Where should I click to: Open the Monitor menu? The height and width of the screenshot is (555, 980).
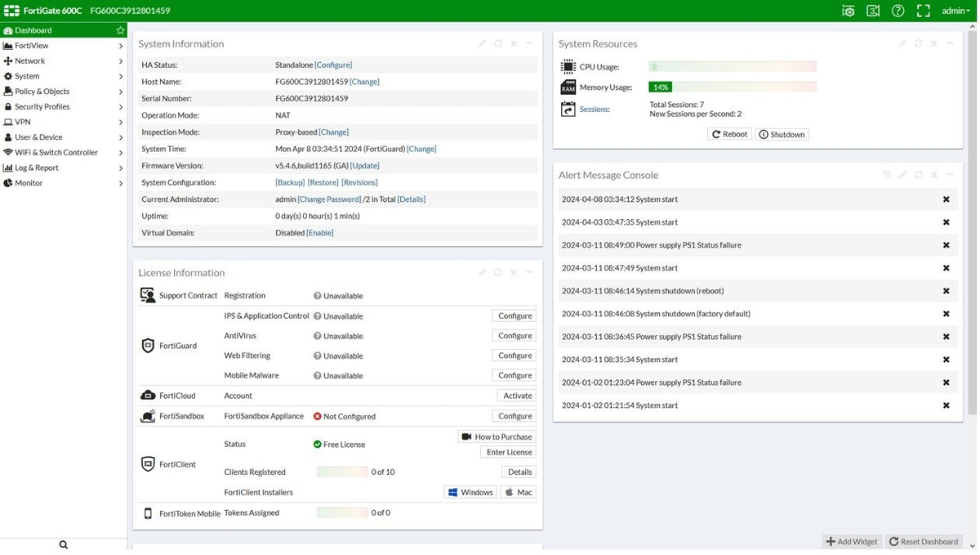64,183
